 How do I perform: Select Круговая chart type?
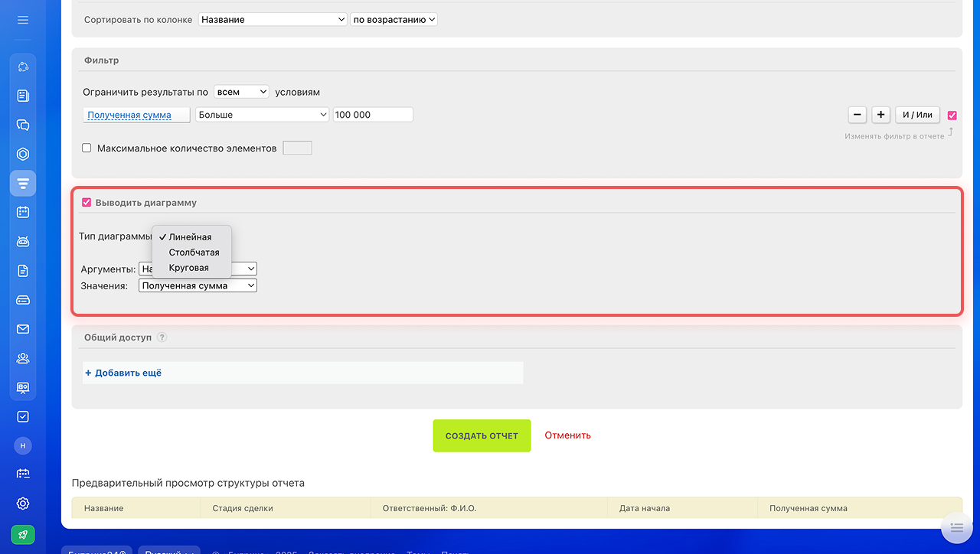pyautogui.click(x=191, y=268)
